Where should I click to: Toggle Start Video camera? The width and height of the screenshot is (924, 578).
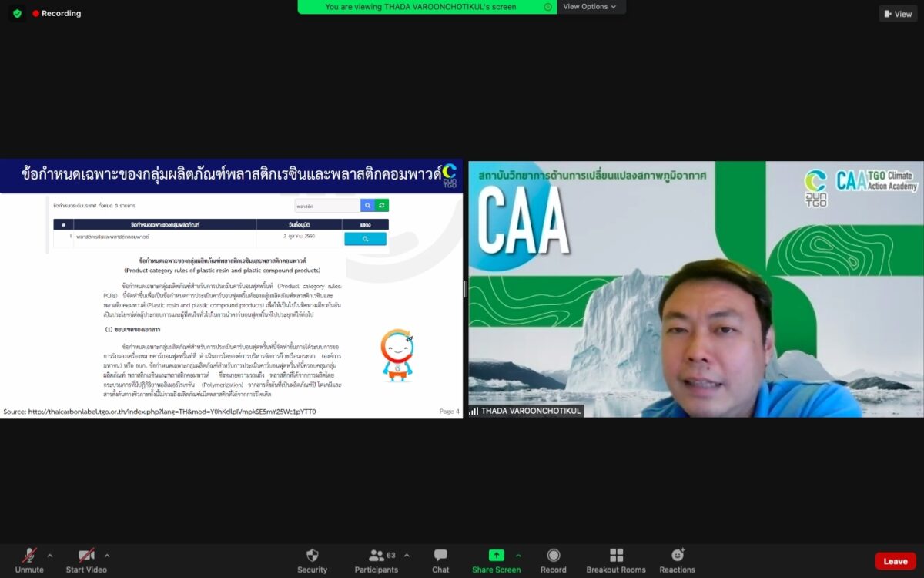(85, 556)
